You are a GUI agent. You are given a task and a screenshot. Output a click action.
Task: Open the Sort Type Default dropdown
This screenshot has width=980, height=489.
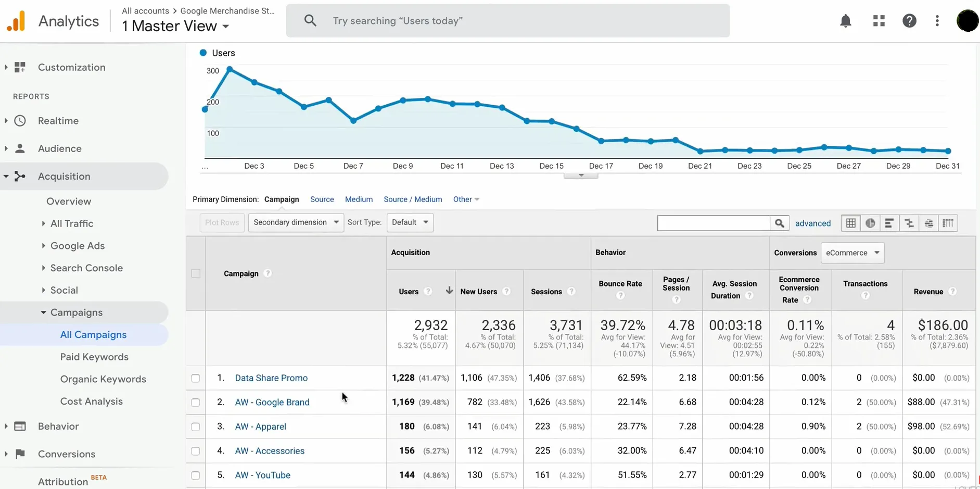(410, 222)
